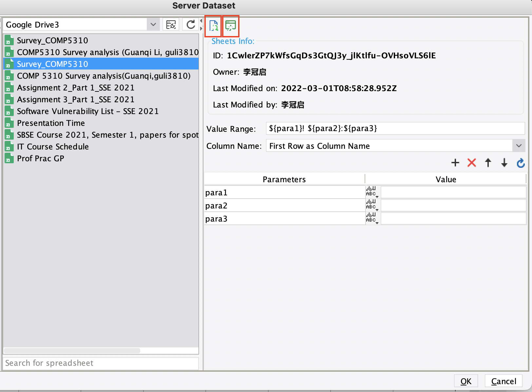Refresh parameters using the blue reload icon
Screen dimensions: 532x392
point(521,163)
